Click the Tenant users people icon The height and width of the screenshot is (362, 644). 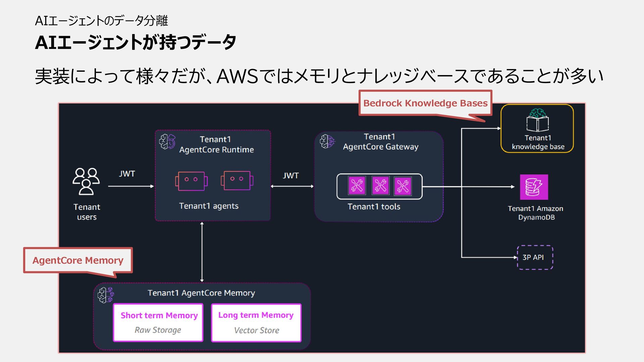click(x=86, y=181)
